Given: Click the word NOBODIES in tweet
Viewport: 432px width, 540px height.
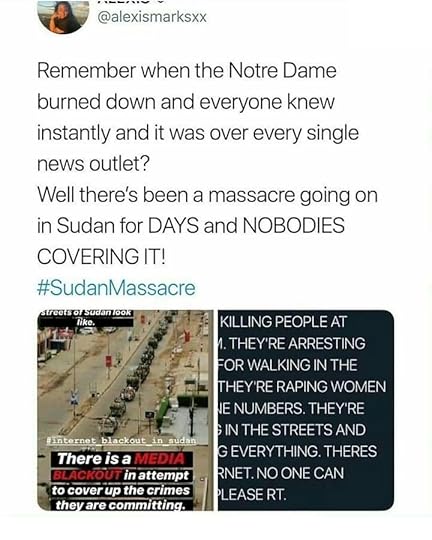Looking at the screenshot, I should click(x=294, y=226).
